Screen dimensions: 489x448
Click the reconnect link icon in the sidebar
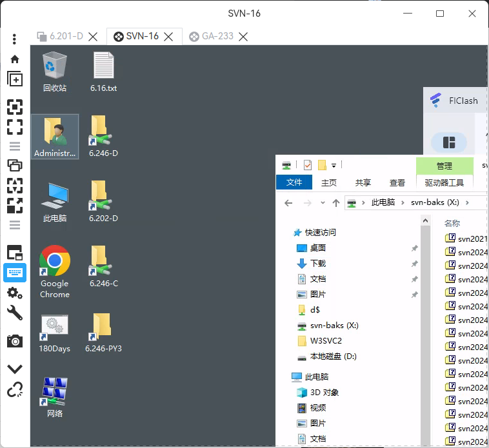point(15,390)
